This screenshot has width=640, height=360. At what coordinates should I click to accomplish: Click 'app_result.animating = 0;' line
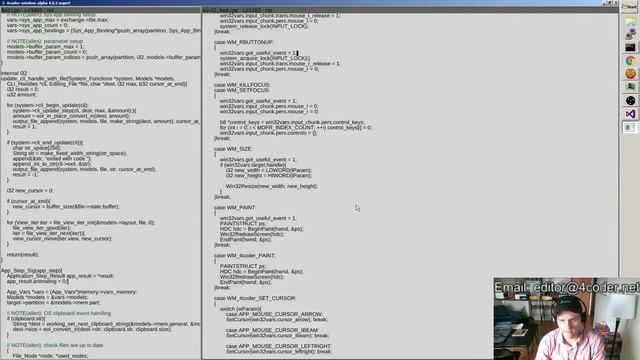click(x=38, y=281)
